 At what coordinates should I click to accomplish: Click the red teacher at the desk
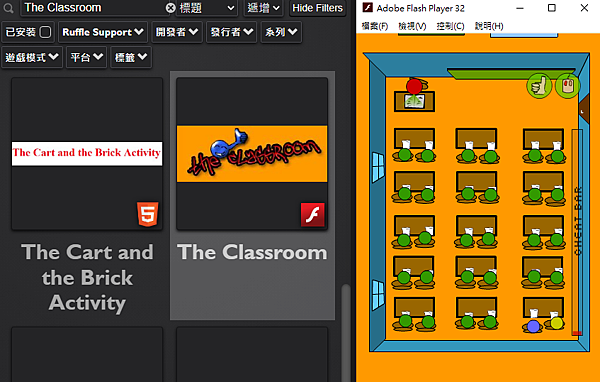pos(414,87)
